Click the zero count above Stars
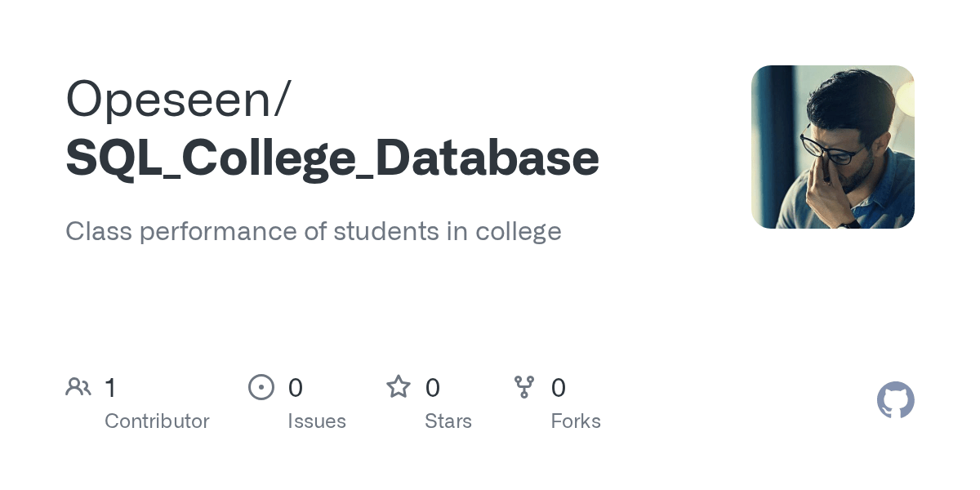The width and height of the screenshot is (980, 490). click(433, 387)
